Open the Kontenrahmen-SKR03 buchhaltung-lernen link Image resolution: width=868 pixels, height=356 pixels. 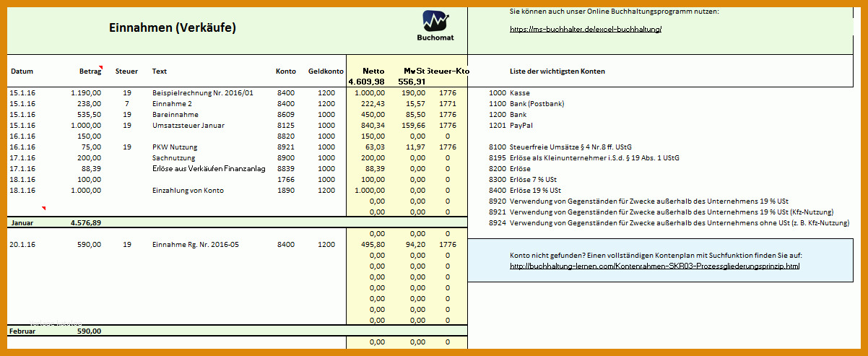click(655, 266)
